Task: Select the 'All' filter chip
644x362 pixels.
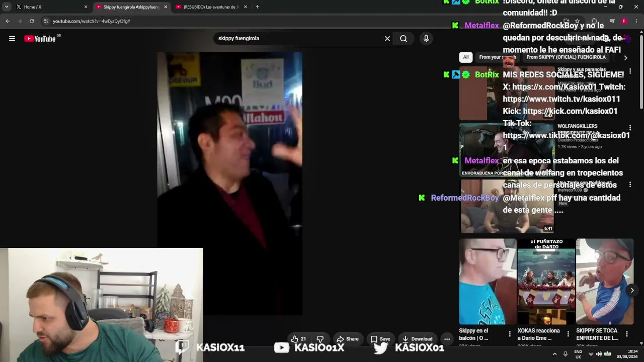Action: tap(466, 57)
